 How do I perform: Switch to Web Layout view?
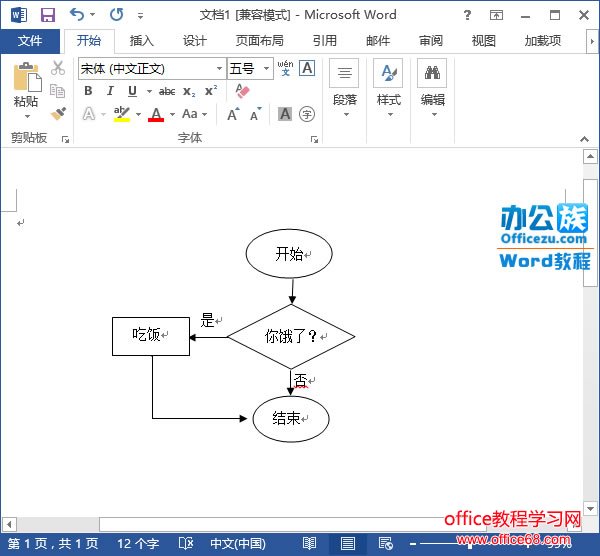385,543
